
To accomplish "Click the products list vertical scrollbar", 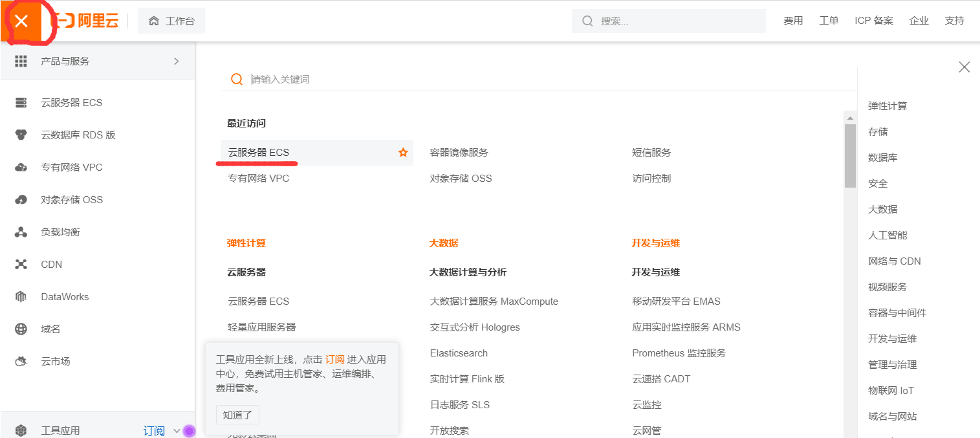I will 850,155.
